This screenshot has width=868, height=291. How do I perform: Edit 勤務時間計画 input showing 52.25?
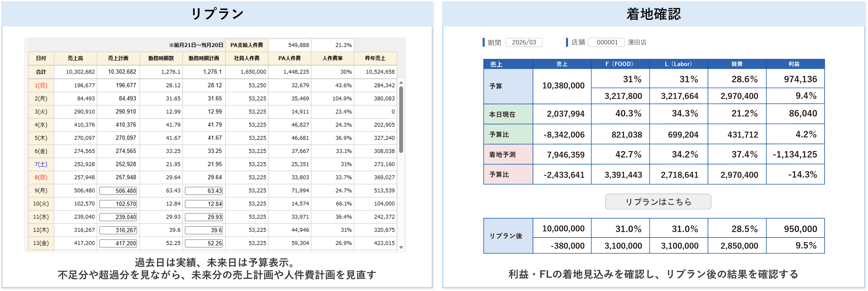204,243
